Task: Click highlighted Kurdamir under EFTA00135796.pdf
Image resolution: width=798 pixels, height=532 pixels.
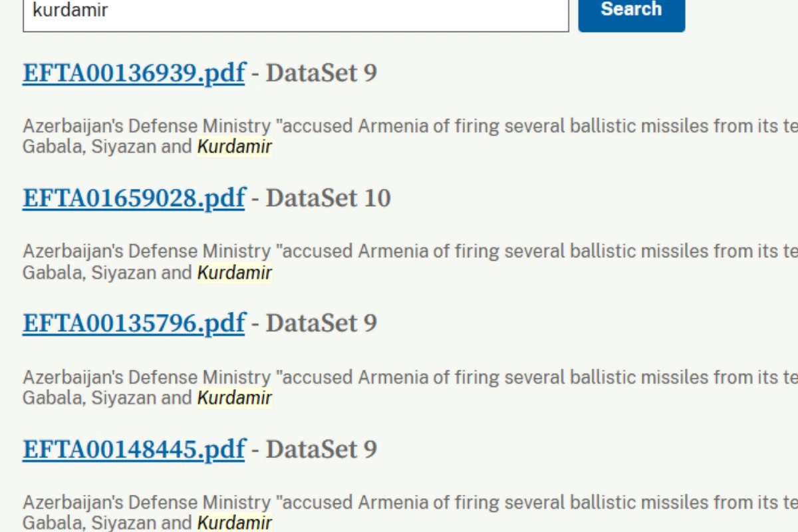Action: click(x=235, y=397)
